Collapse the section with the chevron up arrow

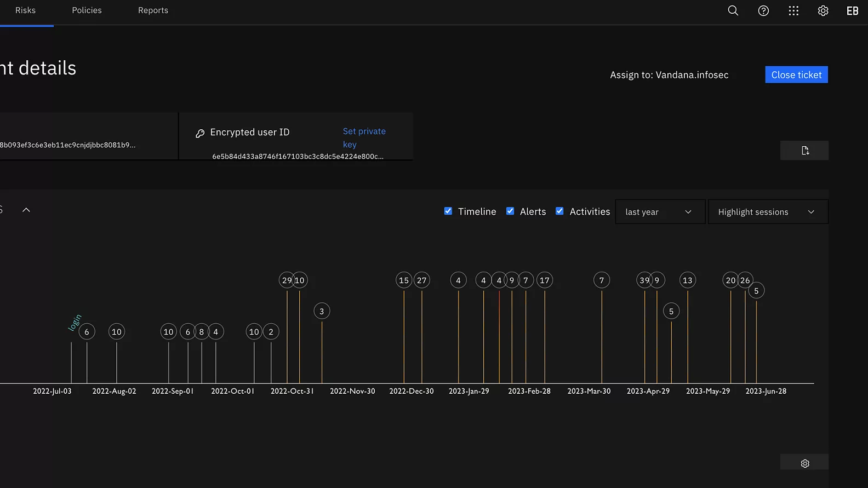26,210
